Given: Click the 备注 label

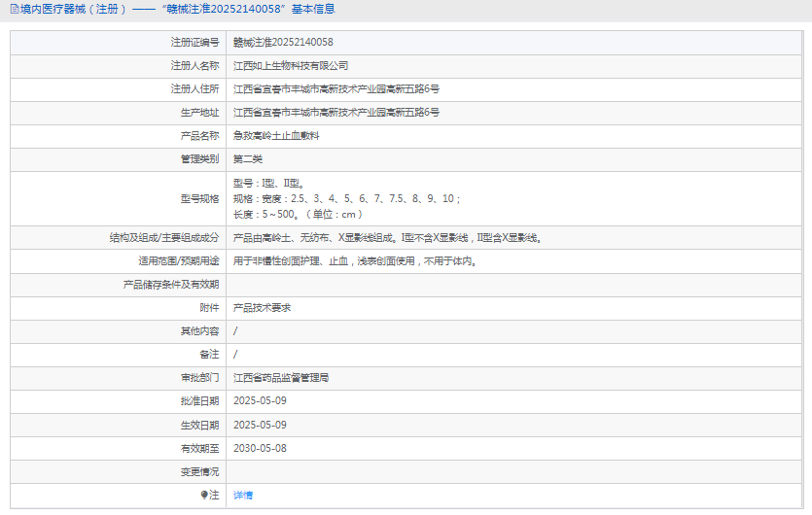Looking at the screenshot, I should point(210,355).
